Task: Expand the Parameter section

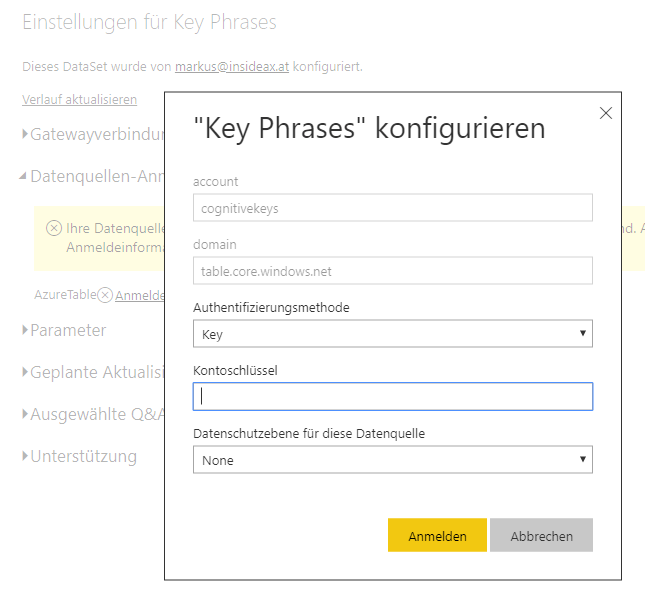Action: 66,330
